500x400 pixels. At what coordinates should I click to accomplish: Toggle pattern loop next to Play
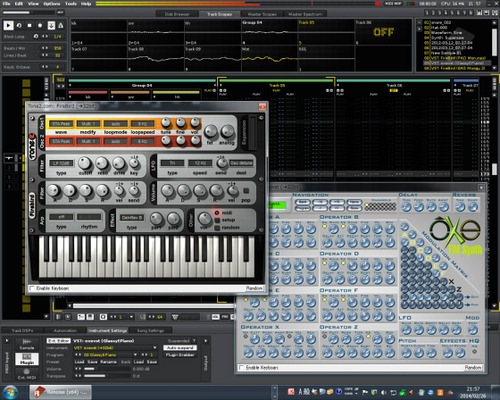click(x=19, y=25)
